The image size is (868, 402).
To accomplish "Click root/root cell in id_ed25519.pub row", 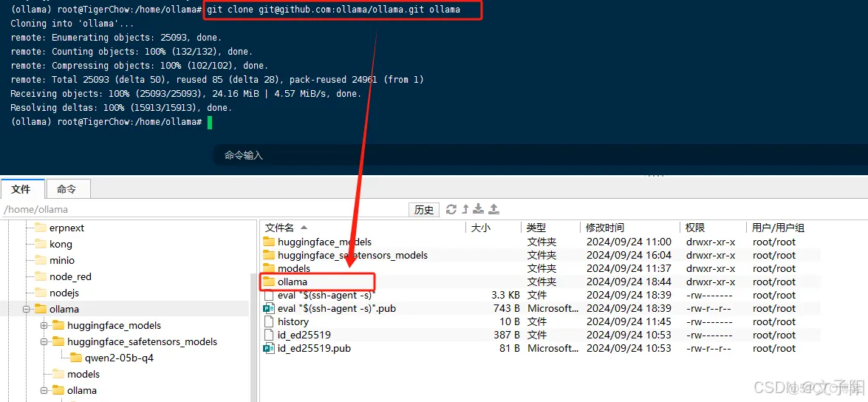I will [774, 348].
